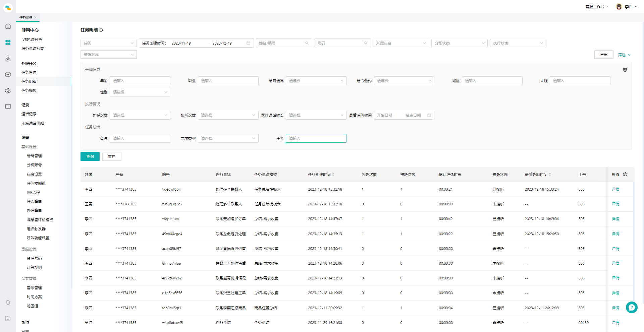Open the 需求类型 dropdown
Screen dimensions: 644x332
coord(228,138)
